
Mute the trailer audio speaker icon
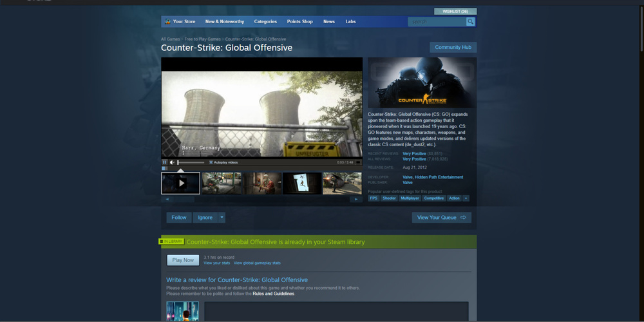(x=173, y=162)
